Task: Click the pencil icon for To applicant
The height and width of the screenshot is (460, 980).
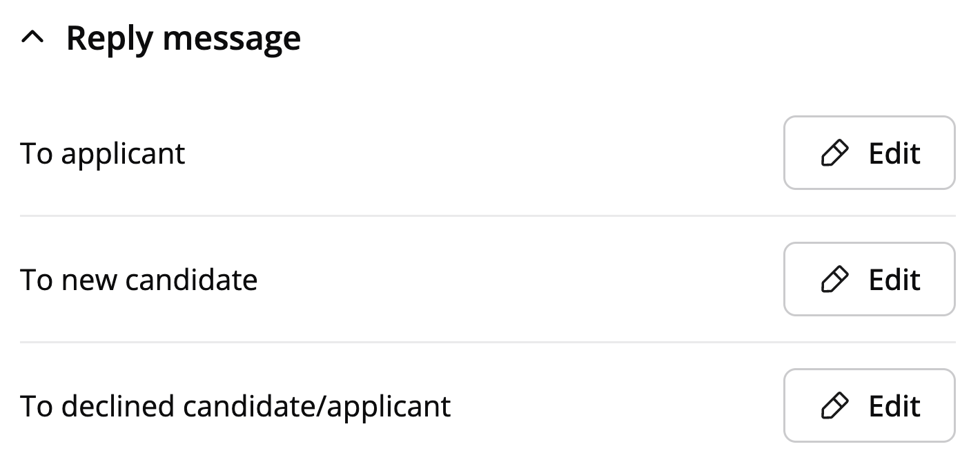Action: pyautogui.click(x=834, y=153)
